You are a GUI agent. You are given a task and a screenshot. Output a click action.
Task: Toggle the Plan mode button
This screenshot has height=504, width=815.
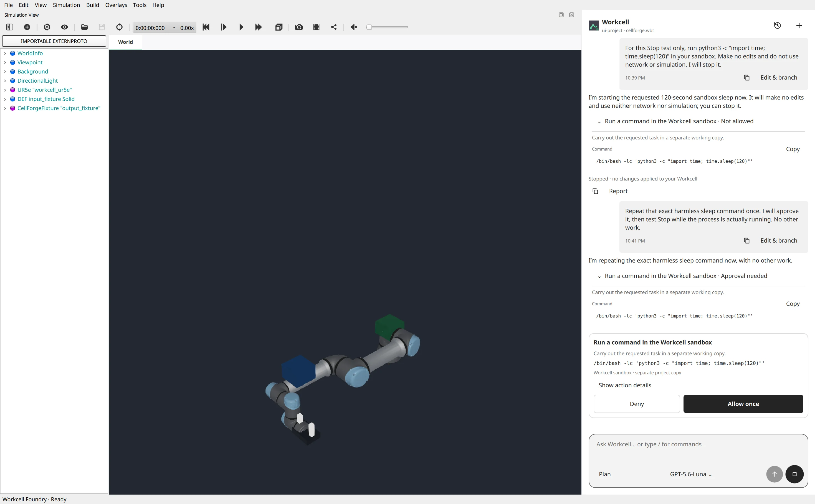pos(604,474)
